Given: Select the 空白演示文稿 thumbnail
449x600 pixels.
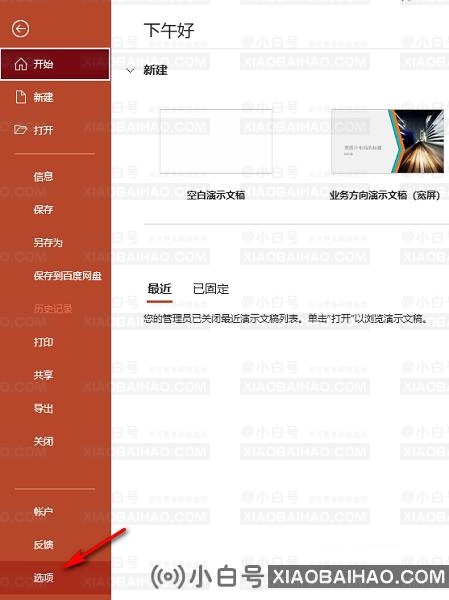Looking at the screenshot, I should [x=216, y=141].
